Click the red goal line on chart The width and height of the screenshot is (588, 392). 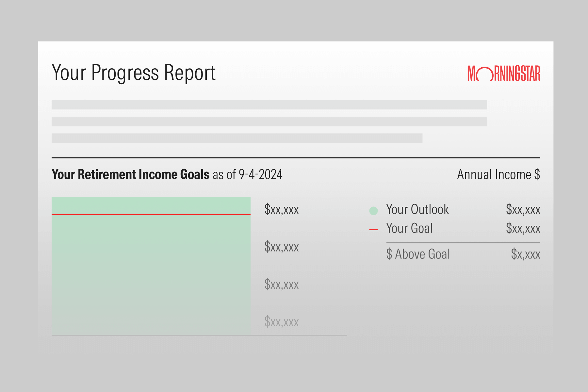pos(151,214)
